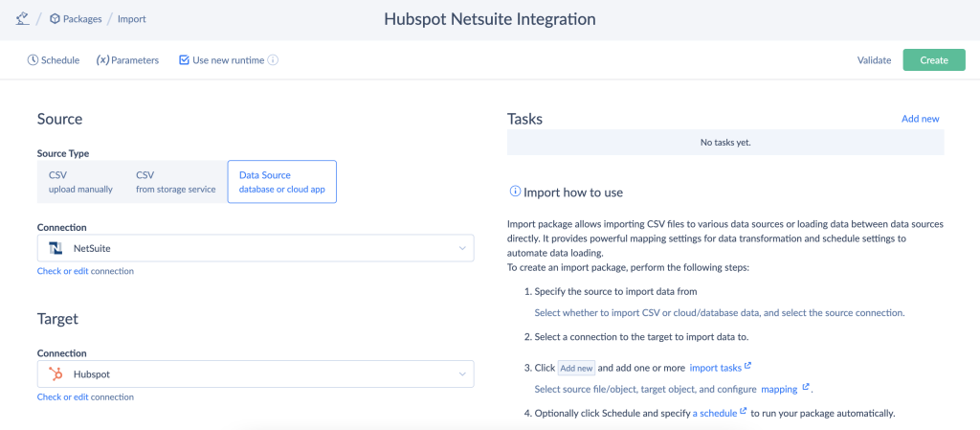The image size is (980, 430).
Task: Click the No tasks yet. row
Action: tap(725, 143)
